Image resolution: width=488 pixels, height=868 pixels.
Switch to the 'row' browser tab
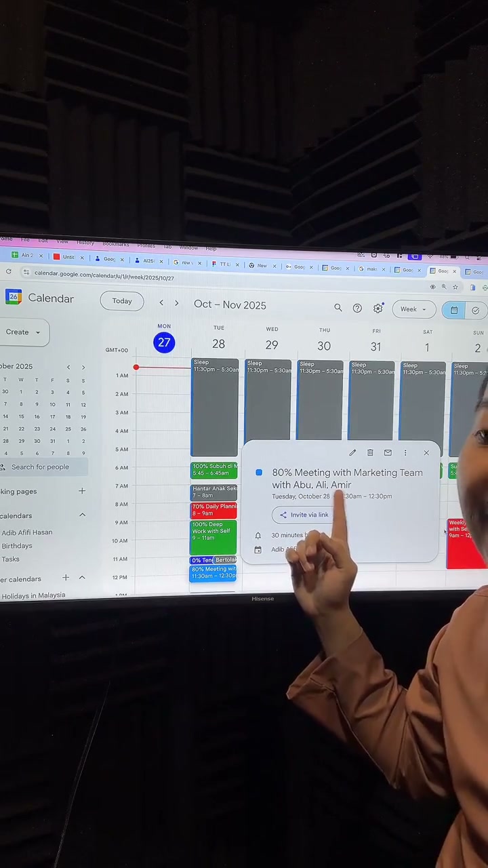(x=186, y=262)
